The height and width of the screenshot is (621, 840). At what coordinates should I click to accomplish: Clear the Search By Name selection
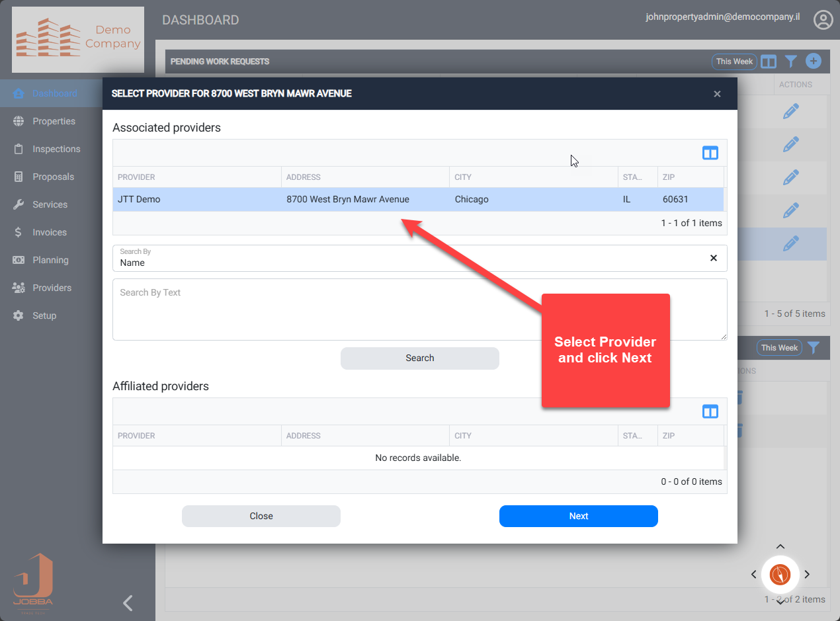click(x=713, y=258)
